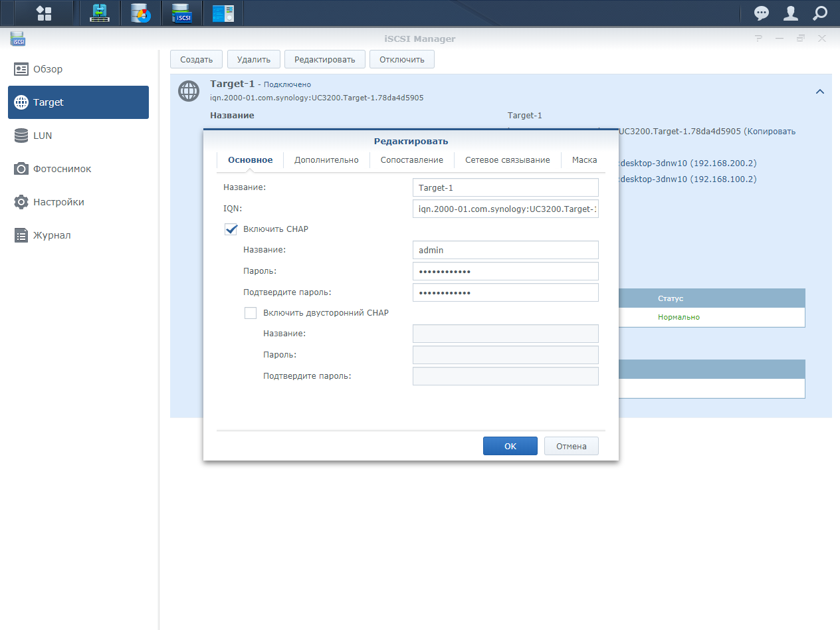
Task: Open the Сетевое связывание tab
Action: 508,160
